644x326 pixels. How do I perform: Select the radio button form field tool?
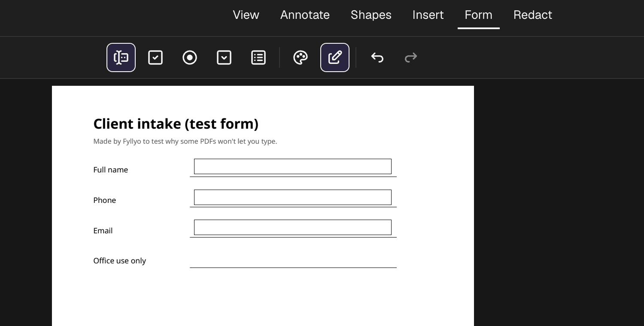(x=190, y=57)
